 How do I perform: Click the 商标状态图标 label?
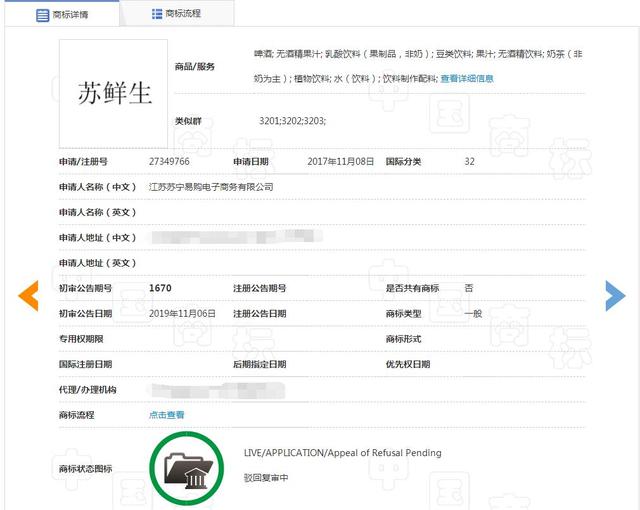[85, 468]
